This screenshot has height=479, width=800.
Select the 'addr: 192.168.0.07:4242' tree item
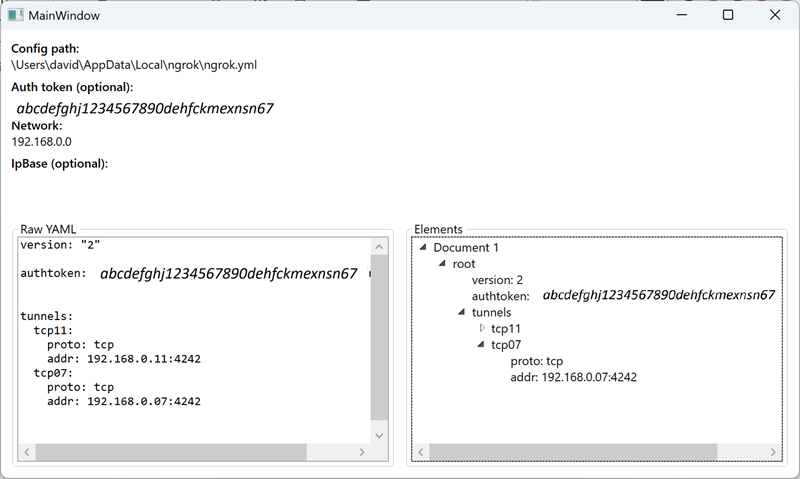[573, 377]
